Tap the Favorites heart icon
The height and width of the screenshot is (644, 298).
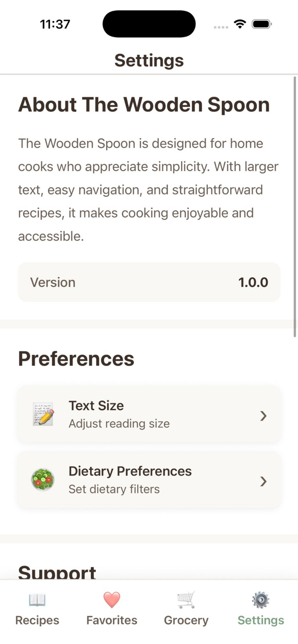point(112,600)
